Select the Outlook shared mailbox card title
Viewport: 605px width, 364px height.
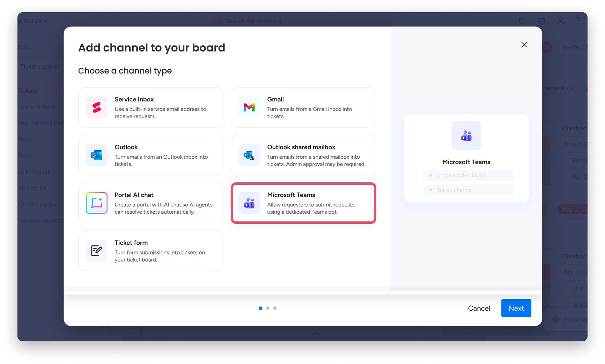coord(301,147)
